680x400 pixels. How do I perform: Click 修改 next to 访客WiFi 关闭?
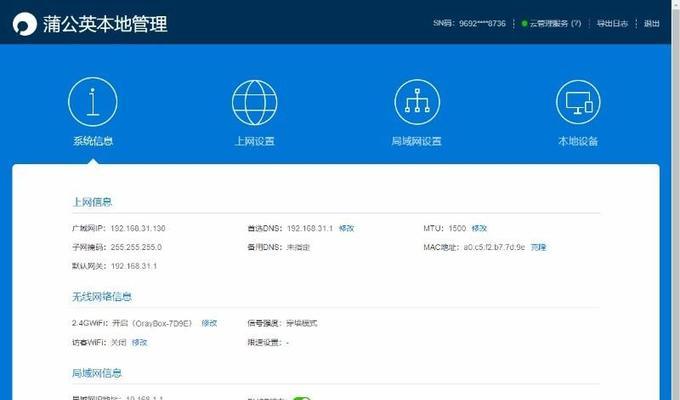point(140,342)
